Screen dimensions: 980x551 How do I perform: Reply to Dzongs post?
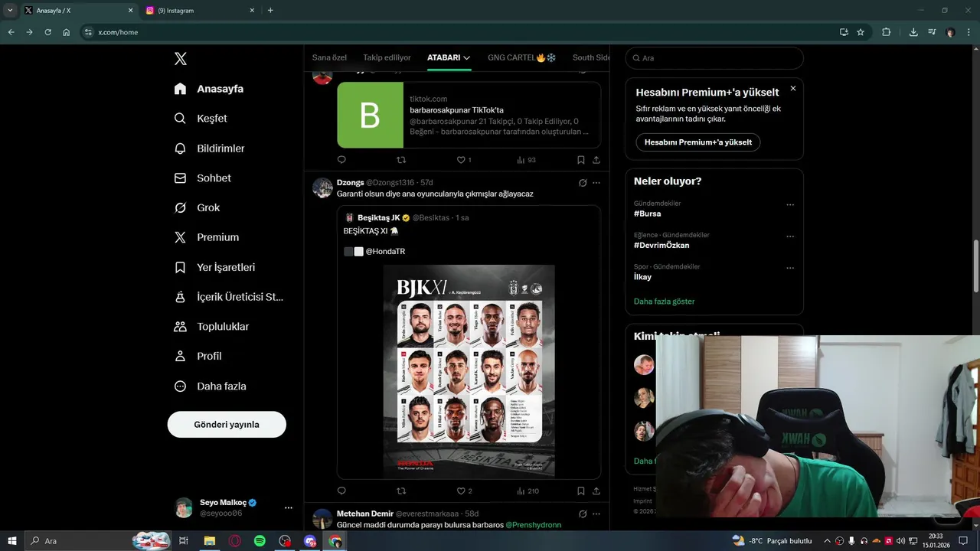(x=341, y=491)
